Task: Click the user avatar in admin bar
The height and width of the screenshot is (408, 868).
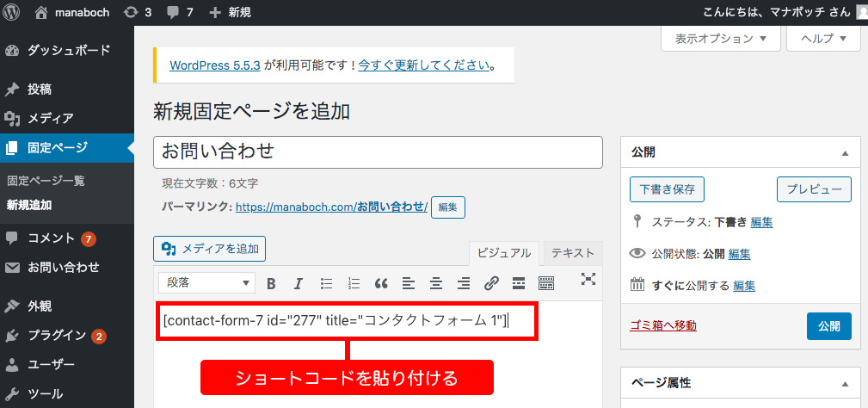Action: click(862, 12)
